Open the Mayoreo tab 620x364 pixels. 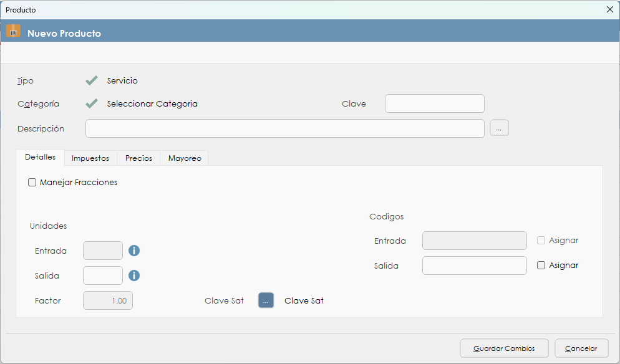click(185, 158)
